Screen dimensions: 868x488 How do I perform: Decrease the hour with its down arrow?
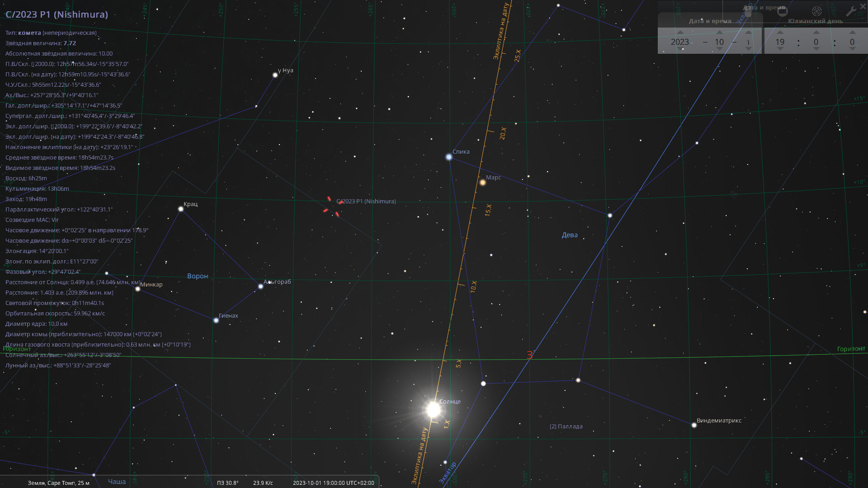coord(780,49)
